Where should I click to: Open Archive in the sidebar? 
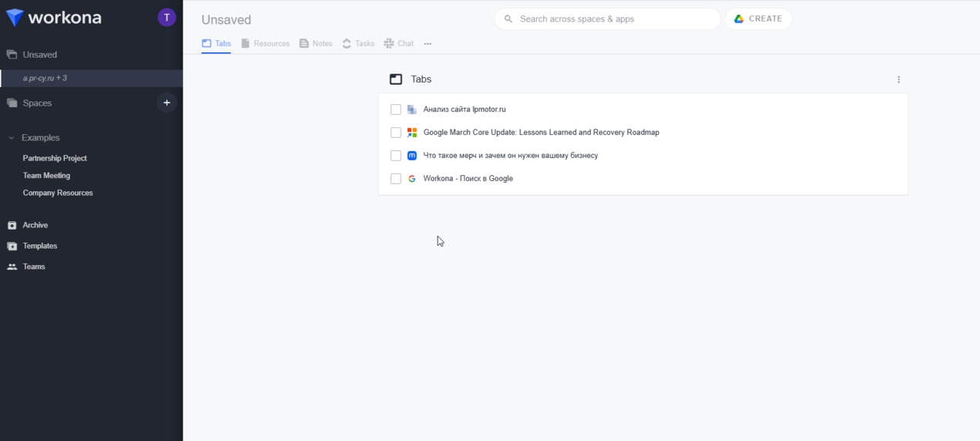coord(35,225)
